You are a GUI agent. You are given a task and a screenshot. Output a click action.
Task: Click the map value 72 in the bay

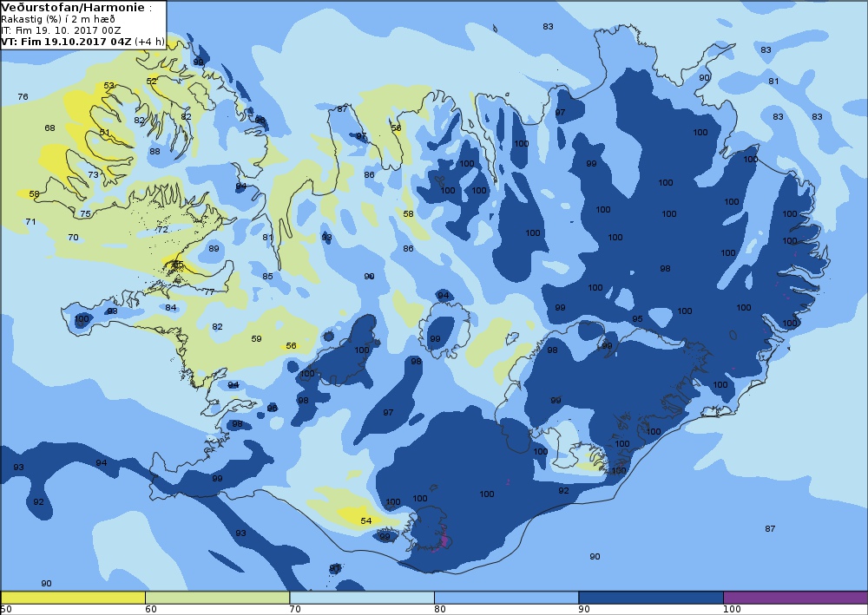point(162,230)
